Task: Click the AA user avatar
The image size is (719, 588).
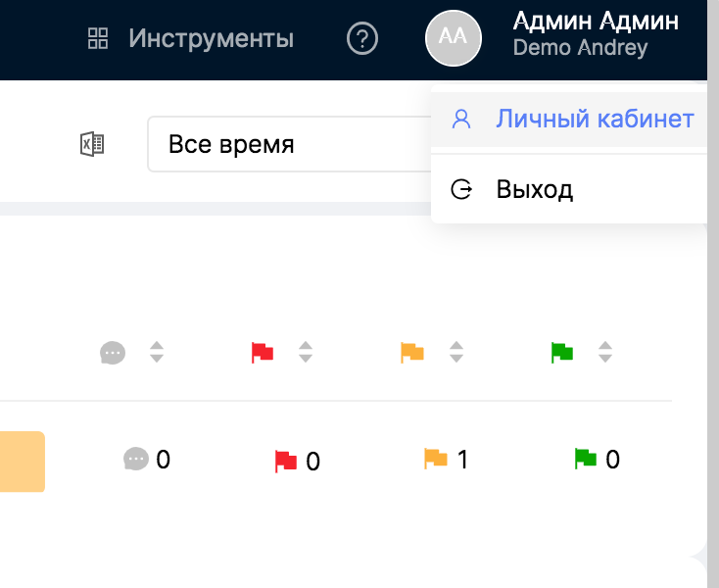Action: (453, 39)
